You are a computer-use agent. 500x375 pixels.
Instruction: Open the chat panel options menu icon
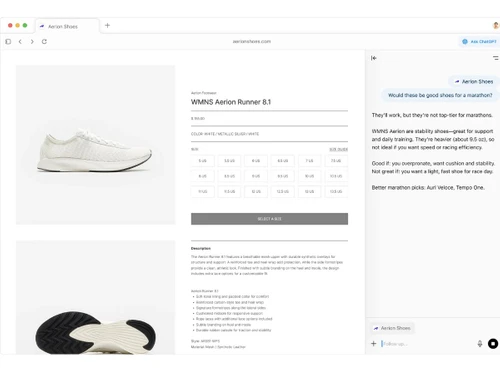[496, 58]
